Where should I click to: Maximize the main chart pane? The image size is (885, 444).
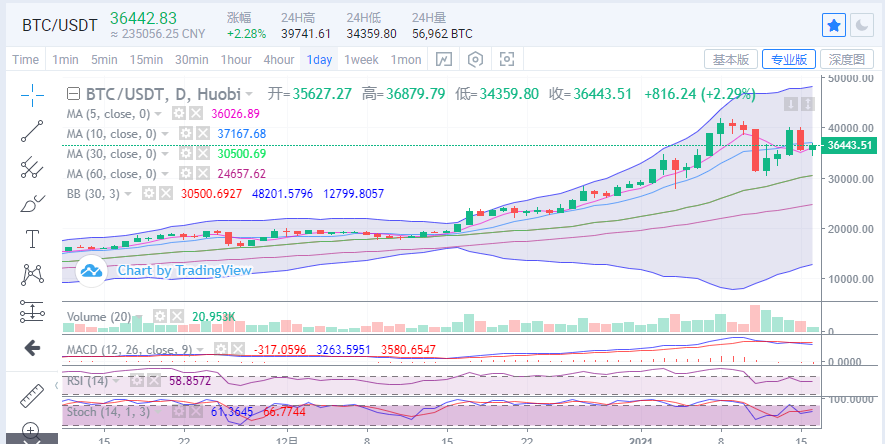(807, 104)
